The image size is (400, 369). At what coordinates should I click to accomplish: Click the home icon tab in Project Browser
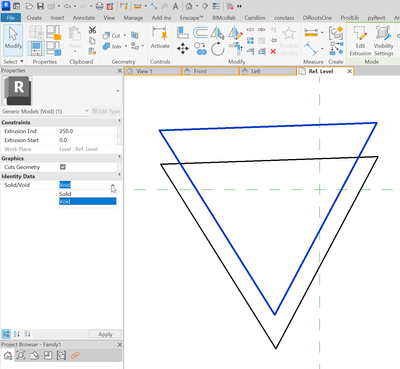[x=8, y=355]
